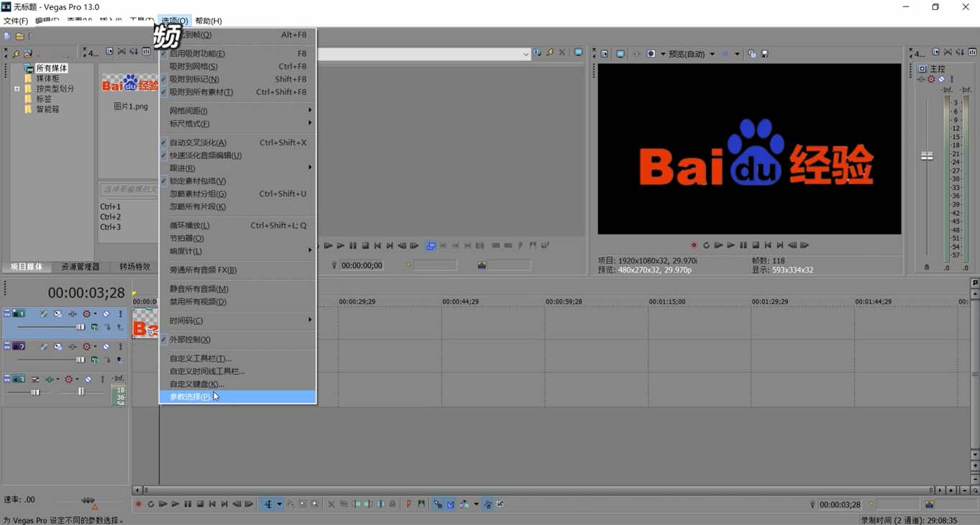Open the trimmer history combo box dropdown
Image resolution: width=980 pixels, height=525 pixels.
tap(526, 54)
